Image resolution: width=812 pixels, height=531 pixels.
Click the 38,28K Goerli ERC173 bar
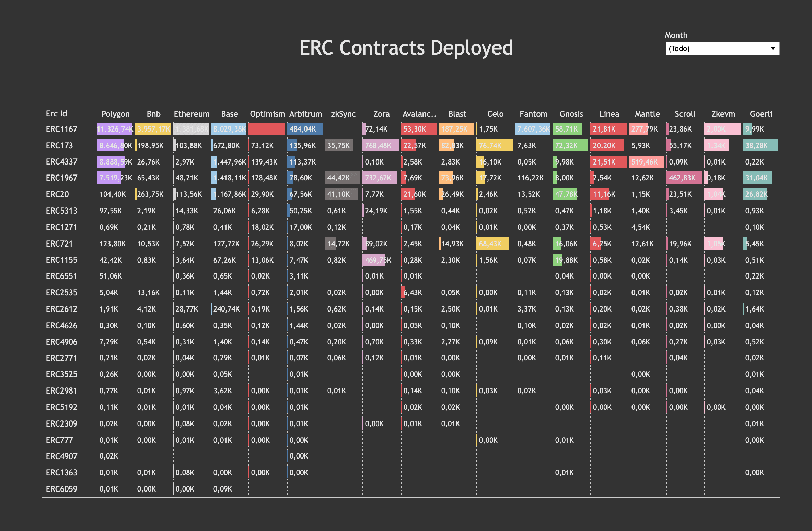click(x=760, y=146)
